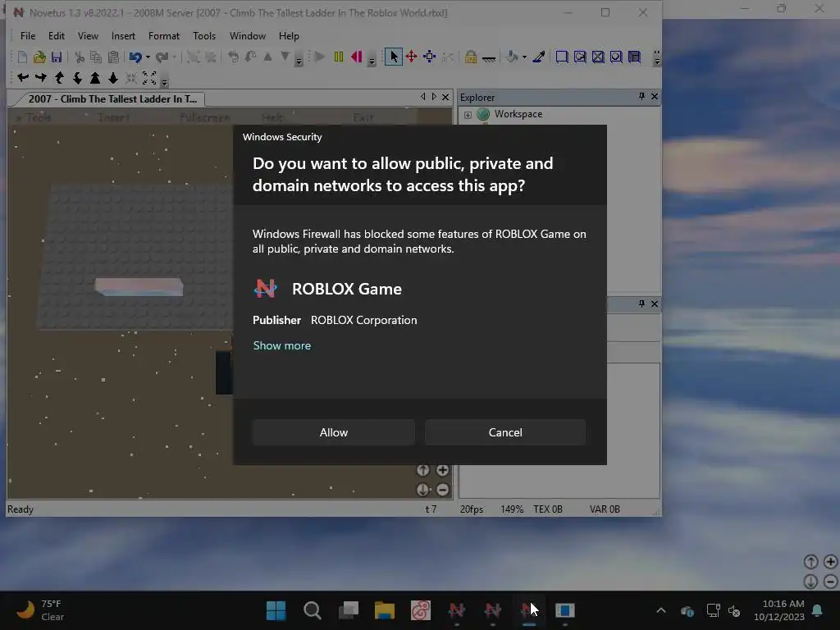Open the Format menu
The image size is (840, 630).
[164, 36]
